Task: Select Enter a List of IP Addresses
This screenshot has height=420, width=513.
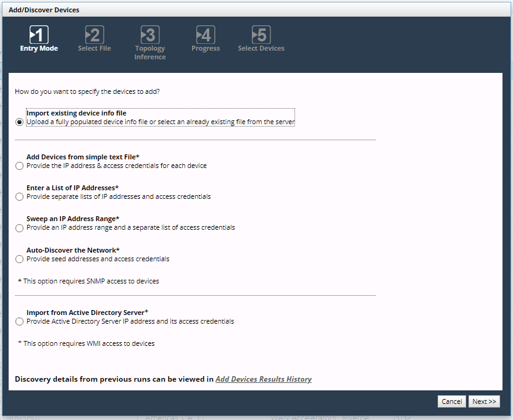Action: [x=20, y=197]
